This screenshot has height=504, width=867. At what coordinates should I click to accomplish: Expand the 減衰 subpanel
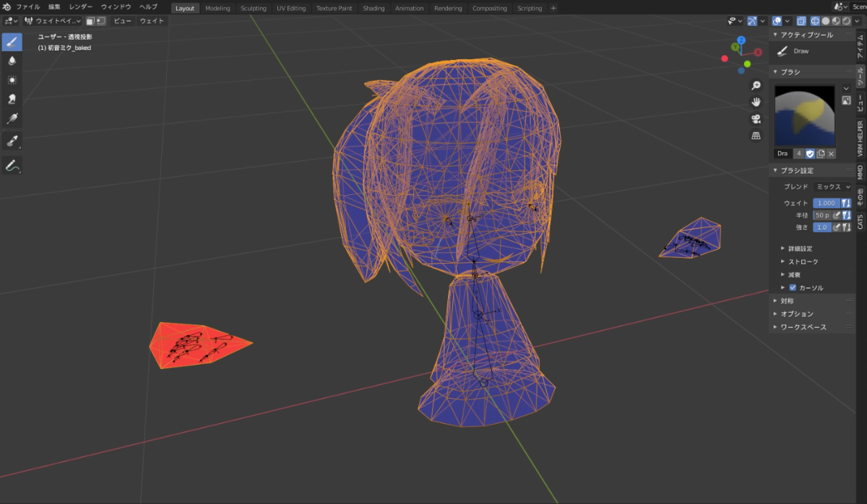click(793, 274)
